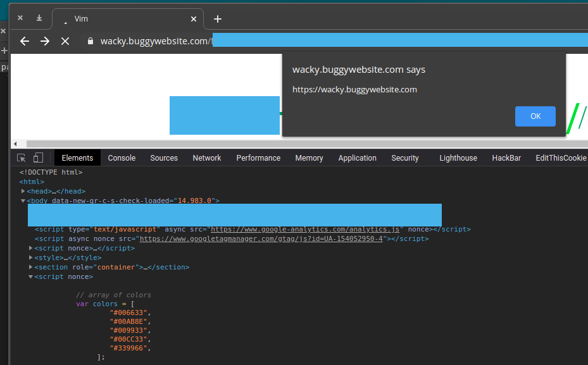Click the data-new-gr-c-s-check-loaded value "14.983.0"

pyautogui.click(x=194, y=201)
